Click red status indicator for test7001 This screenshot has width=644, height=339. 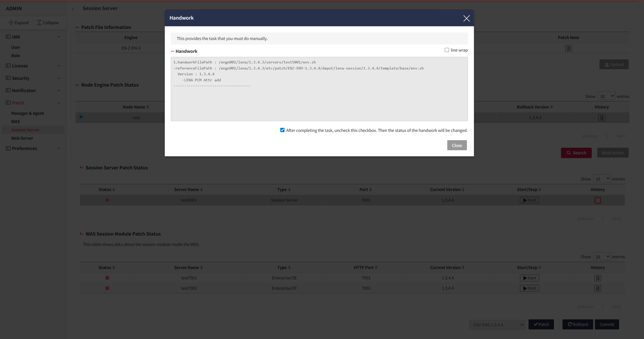107,278
